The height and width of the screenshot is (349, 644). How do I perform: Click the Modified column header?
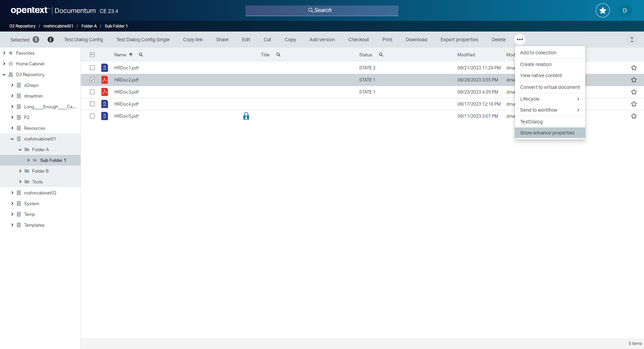pos(466,55)
